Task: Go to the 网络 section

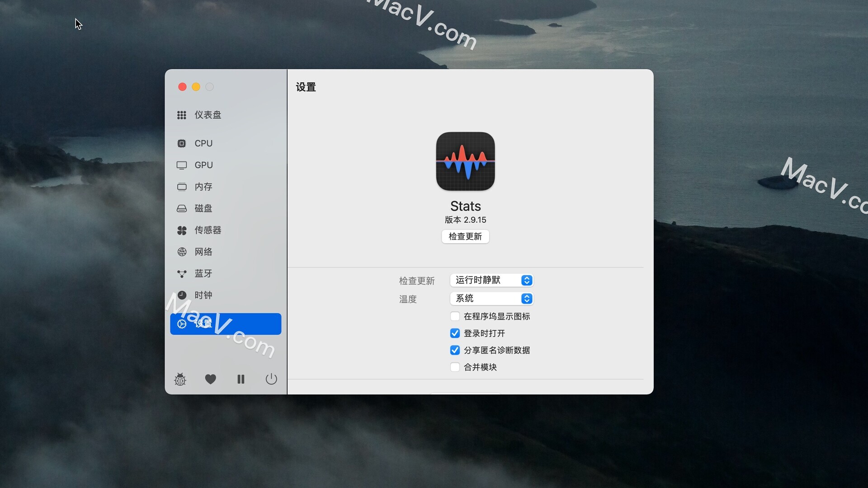Action: 226,252
